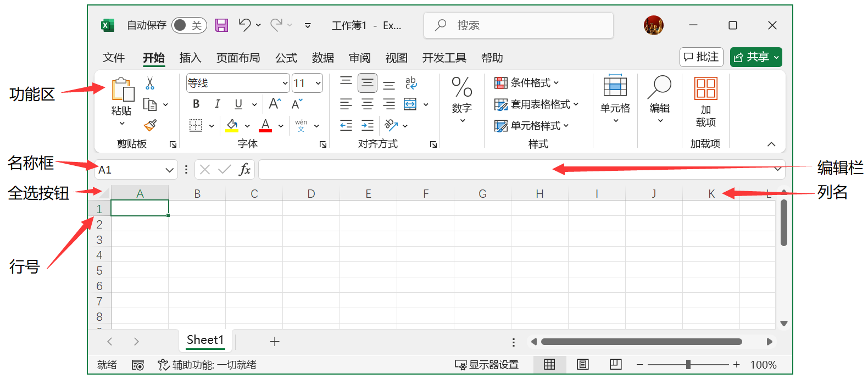This screenshot has height=379, width=868.
Task: Expand the font size 11 dropdown
Action: [318, 83]
